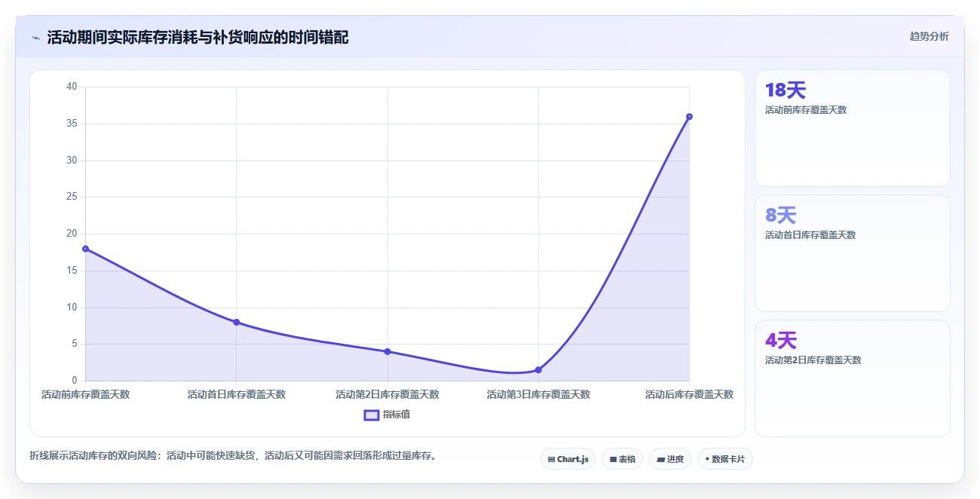Image resolution: width=980 pixels, height=499 pixels.
Task: Click the y-axis value 15
Action: click(72, 271)
